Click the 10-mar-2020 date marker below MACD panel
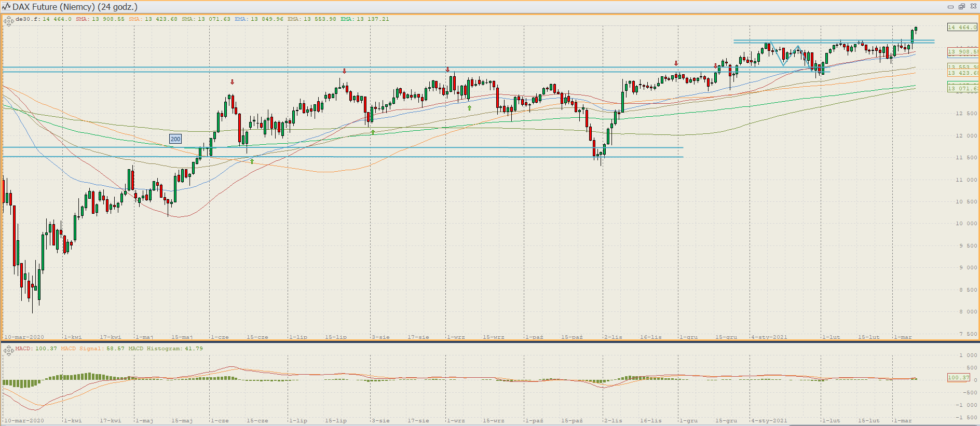 point(24,421)
